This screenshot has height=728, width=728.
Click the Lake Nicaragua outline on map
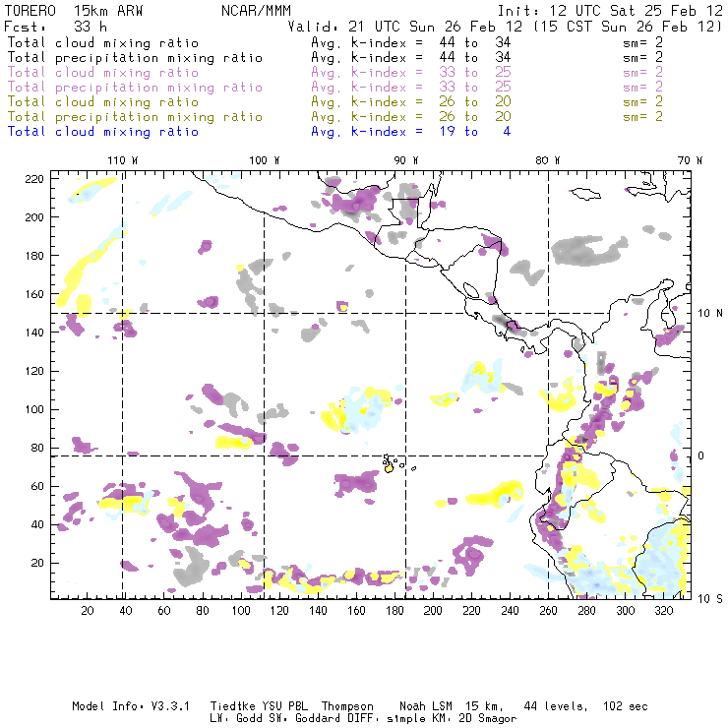tap(471, 291)
